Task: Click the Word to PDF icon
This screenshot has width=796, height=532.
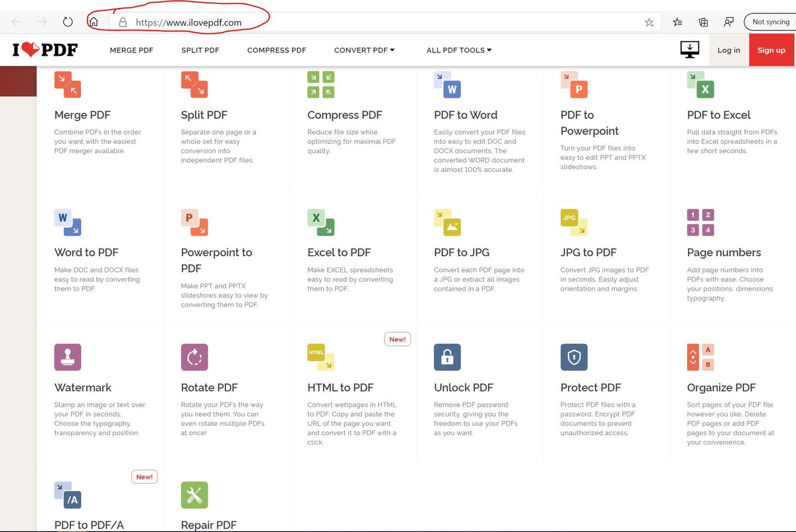Action: [x=68, y=222]
